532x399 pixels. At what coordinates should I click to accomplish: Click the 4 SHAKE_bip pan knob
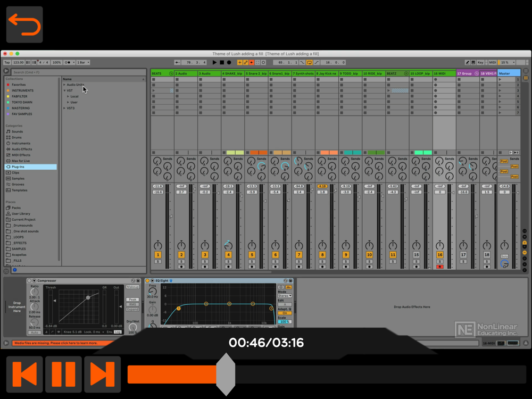pos(228,246)
